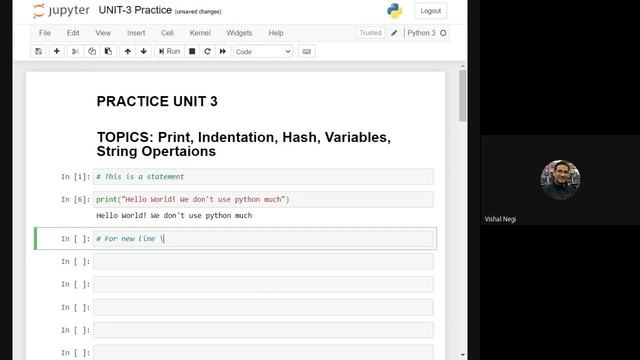Cut selected cells with scissors icon
The image size is (640, 360).
pyautogui.click(x=75, y=51)
